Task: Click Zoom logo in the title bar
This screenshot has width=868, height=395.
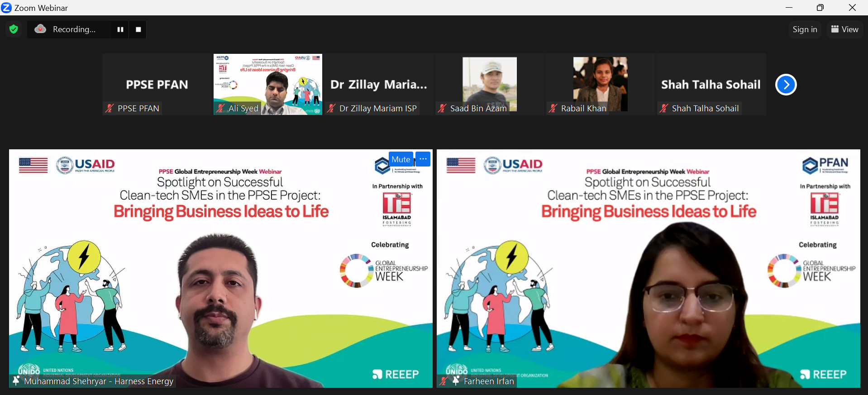Action: (6, 8)
